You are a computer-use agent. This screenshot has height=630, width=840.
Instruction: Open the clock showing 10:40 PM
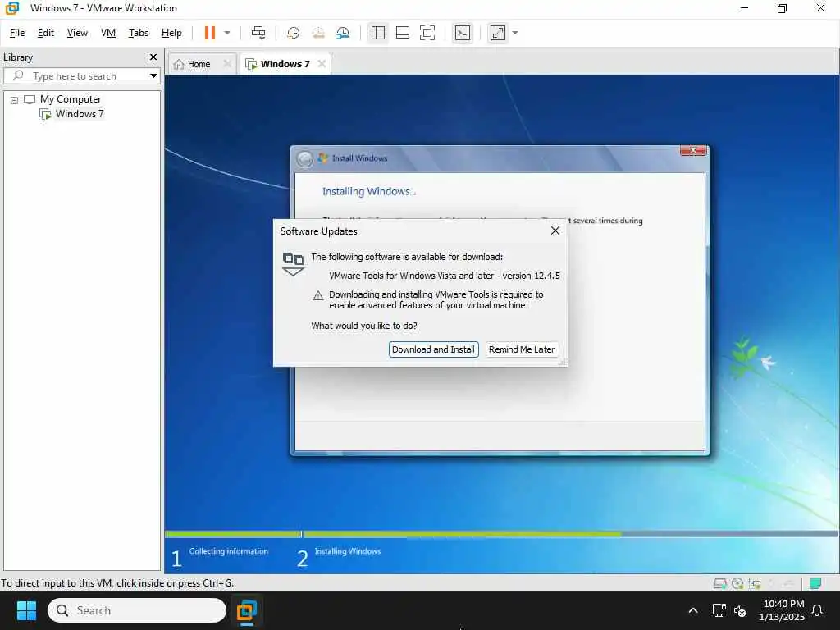(x=782, y=610)
